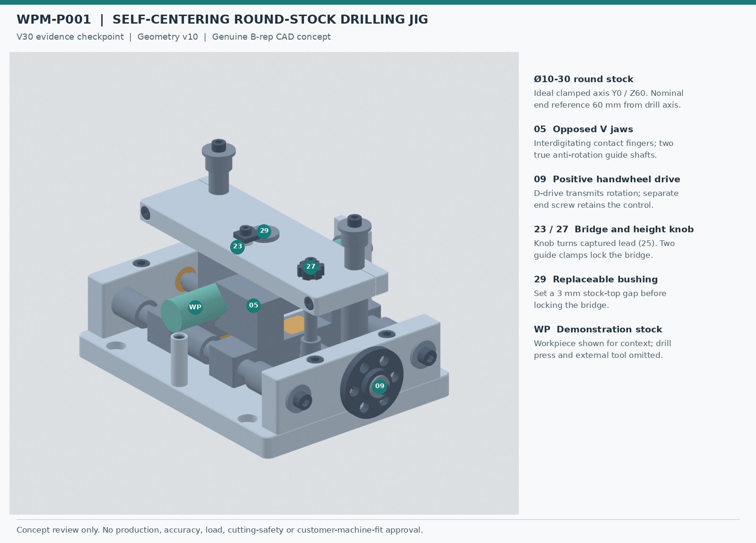Image resolution: width=756 pixels, height=543 pixels.
Task: Click the 'Concept review only' footer disclaimer
Action: [x=220, y=530]
